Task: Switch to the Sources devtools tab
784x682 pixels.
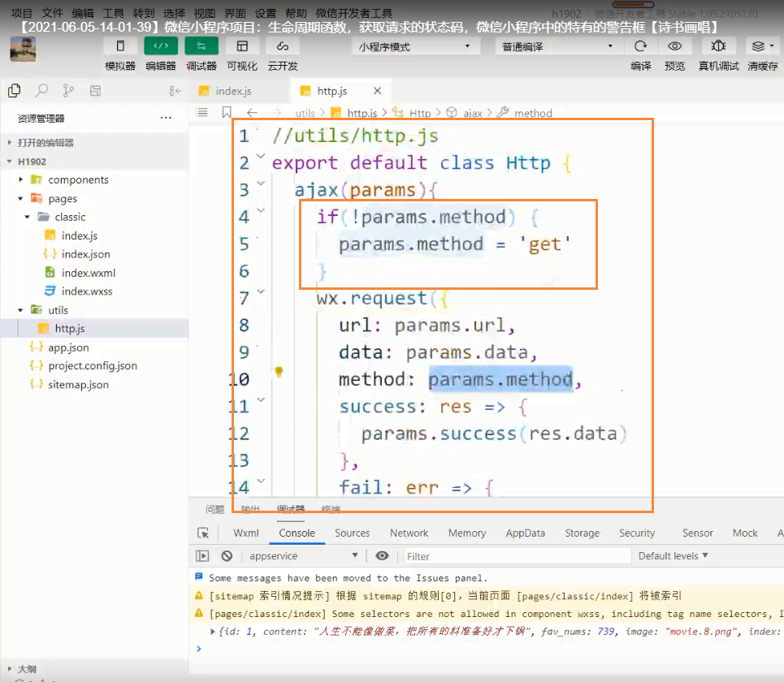Action: (x=352, y=533)
